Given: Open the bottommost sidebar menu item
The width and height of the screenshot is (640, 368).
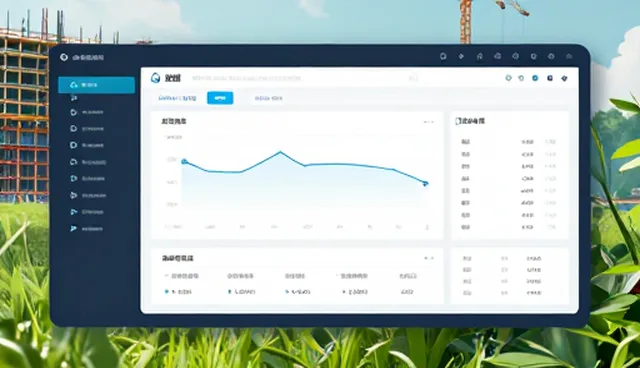Looking at the screenshot, I should (87, 228).
